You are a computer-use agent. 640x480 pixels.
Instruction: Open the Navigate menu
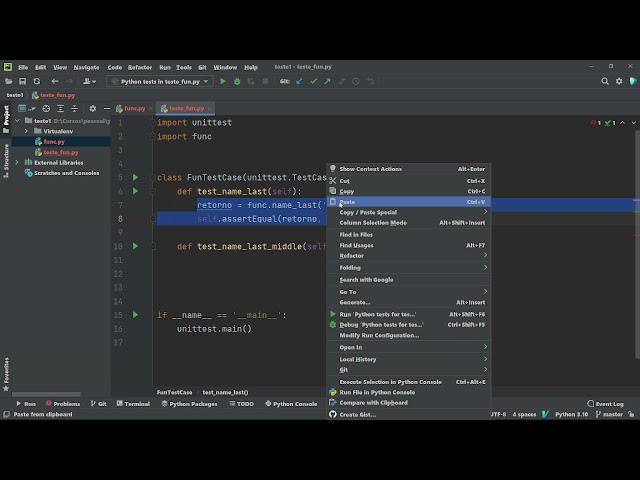[86, 67]
